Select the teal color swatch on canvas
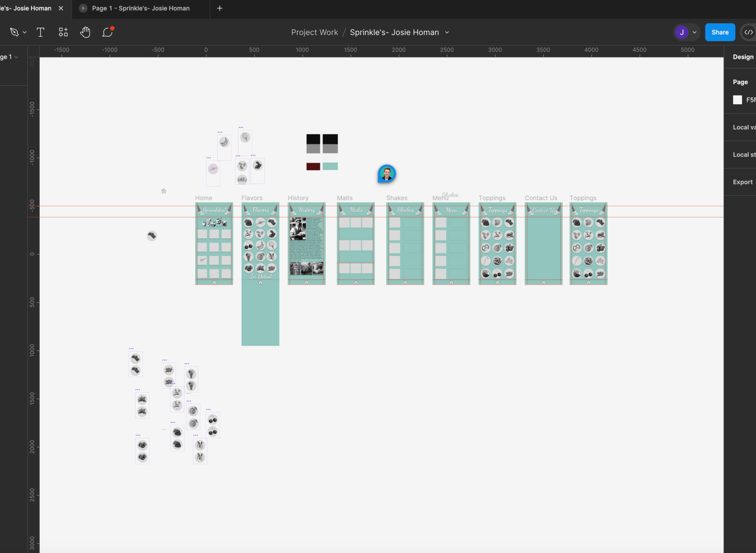 pos(330,166)
